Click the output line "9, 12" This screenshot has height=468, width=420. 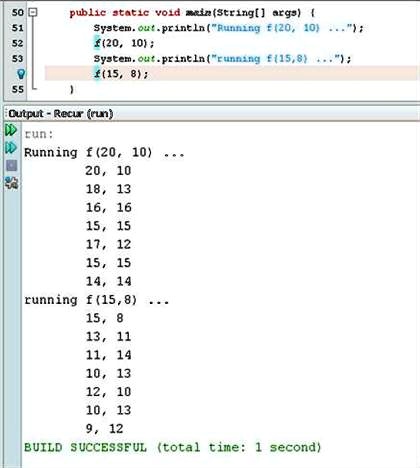click(104, 429)
